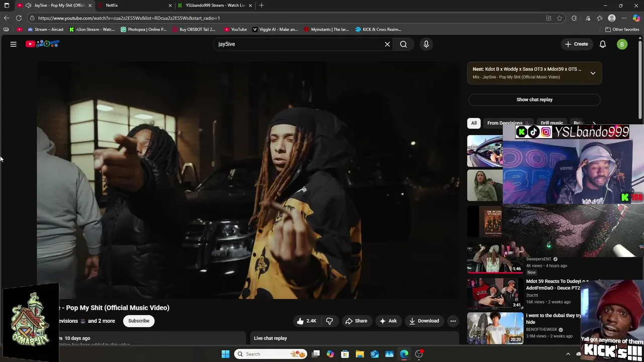This screenshot has height=362, width=644.
Task: Open Edge settings and more menu
Action: 624,18
